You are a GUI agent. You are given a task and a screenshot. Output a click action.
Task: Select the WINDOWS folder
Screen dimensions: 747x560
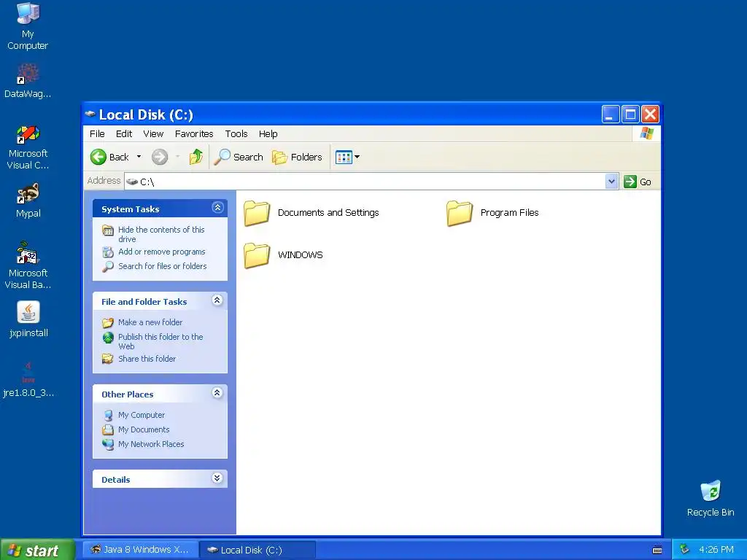[x=284, y=255]
